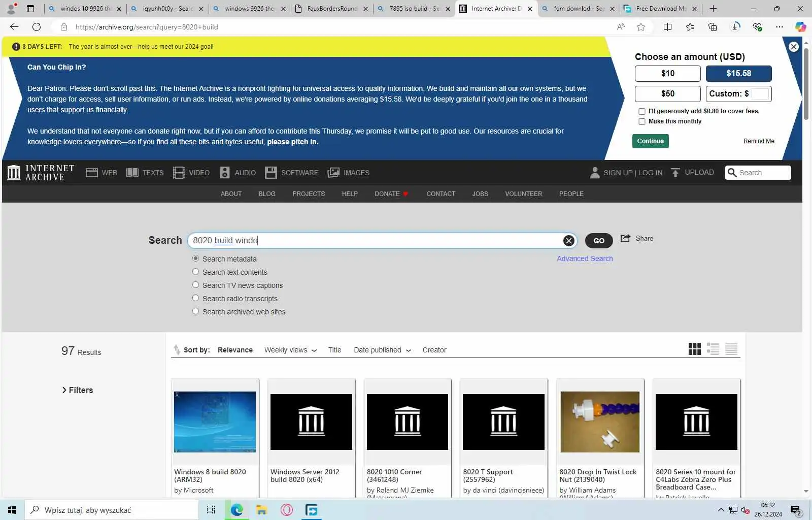The image size is (812, 520).
Task: Click the user sign-in person icon
Action: coord(595,173)
